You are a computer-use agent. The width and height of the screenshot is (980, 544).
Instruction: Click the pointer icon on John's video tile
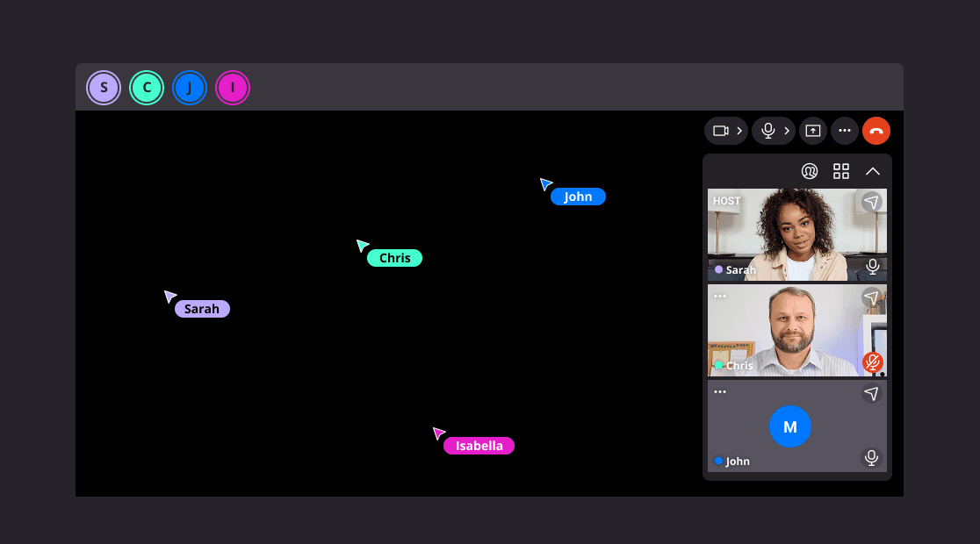[871, 394]
